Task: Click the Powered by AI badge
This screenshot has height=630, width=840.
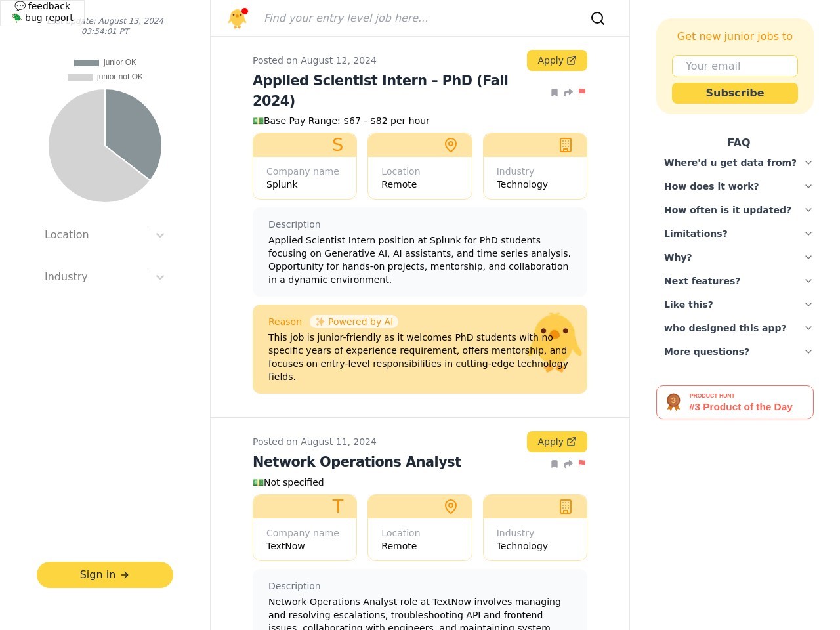Action: [x=354, y=322]
